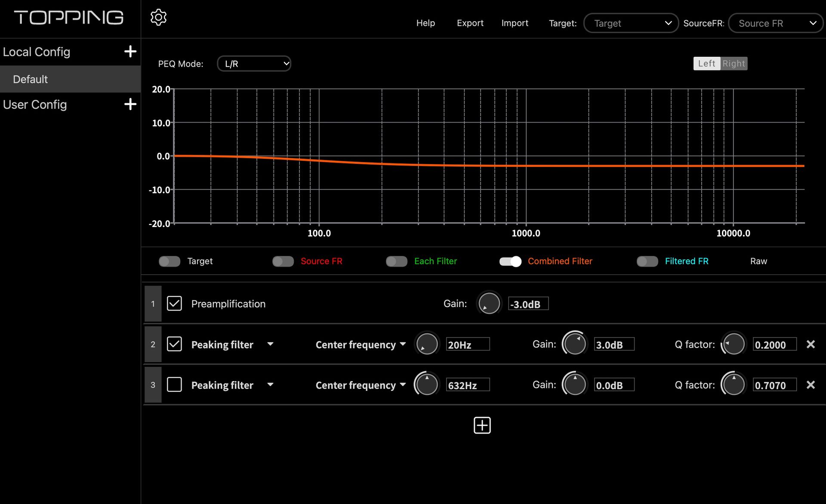The height and width of the screenshot is (504, 826).
Task: Click filter 2 gain knob
Action: point(575,344)
